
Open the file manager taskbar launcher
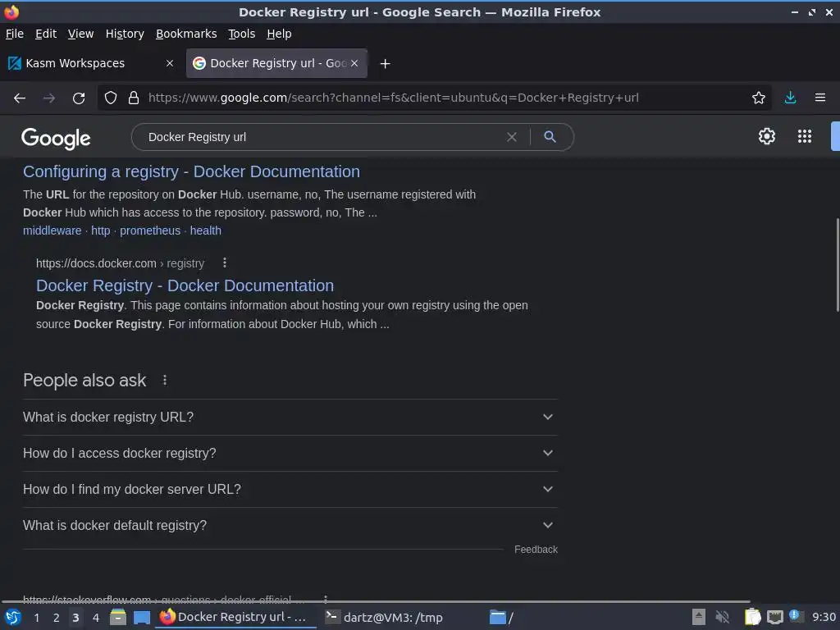click(118, 618)
